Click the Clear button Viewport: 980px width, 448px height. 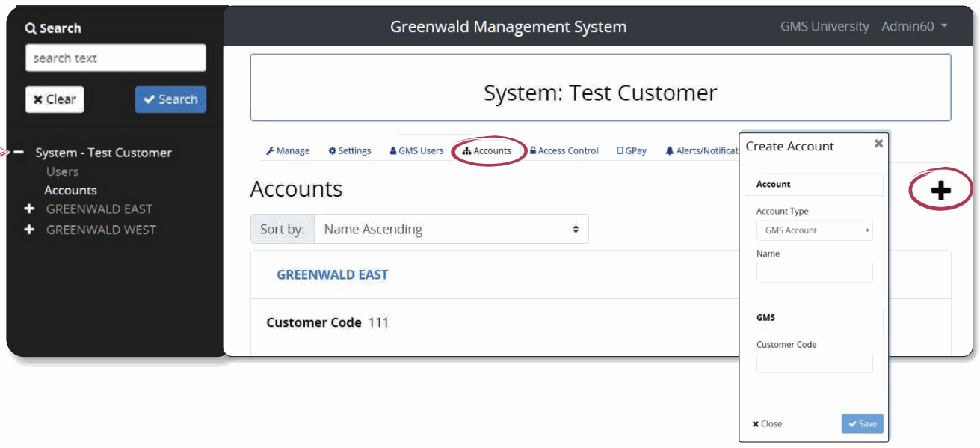click(x=55, y=99)
